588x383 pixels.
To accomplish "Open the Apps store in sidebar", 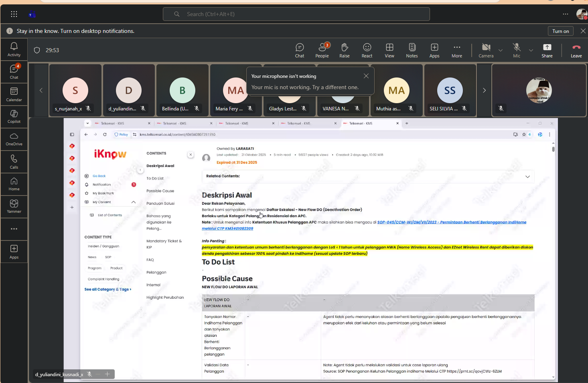I will point(14,252).
